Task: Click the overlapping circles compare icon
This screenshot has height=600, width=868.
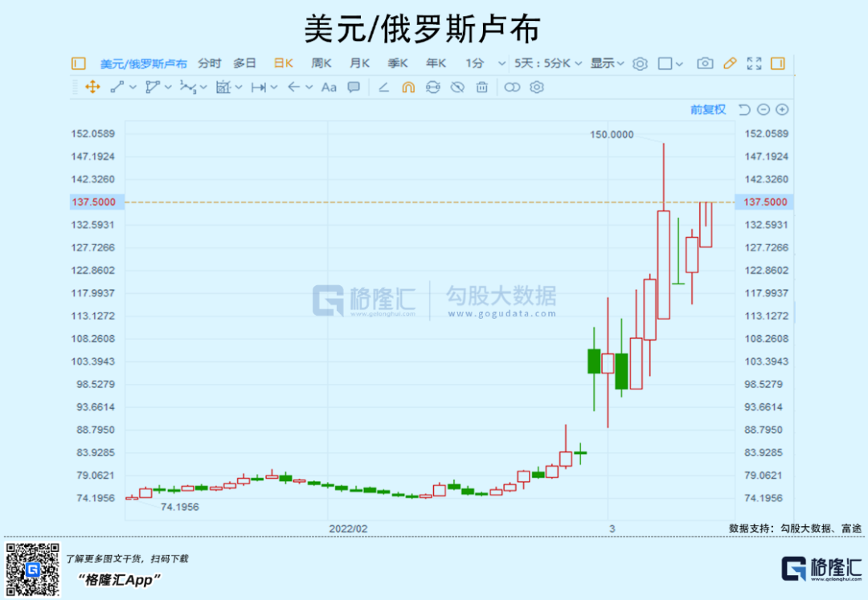Action: (512, 88)
